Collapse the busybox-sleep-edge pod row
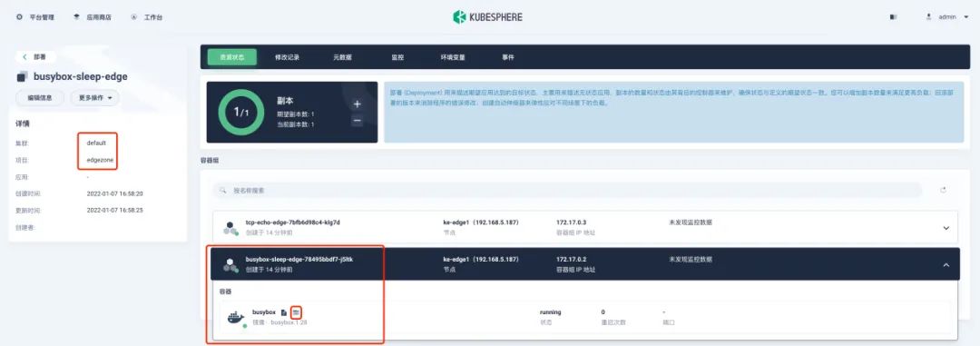This screenshot has width=980, height=346. 946,265
